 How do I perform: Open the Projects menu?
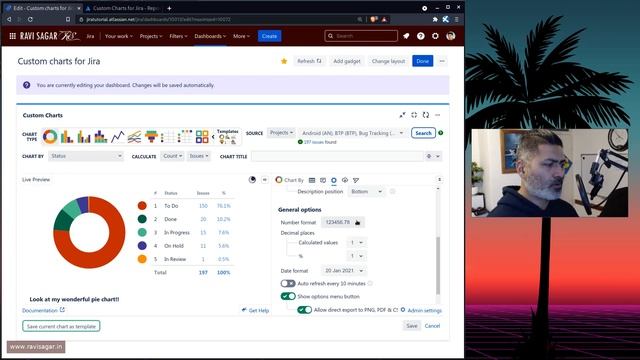[151, 36]
